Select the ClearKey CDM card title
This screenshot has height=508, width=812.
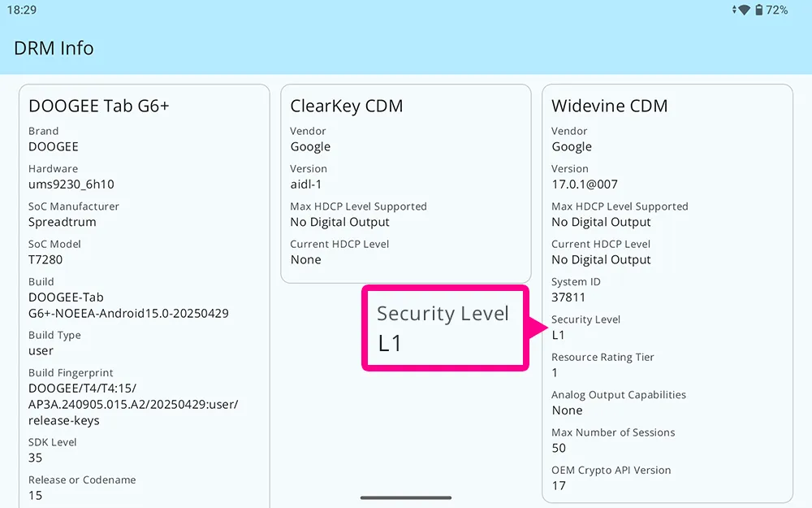(347, 106)
